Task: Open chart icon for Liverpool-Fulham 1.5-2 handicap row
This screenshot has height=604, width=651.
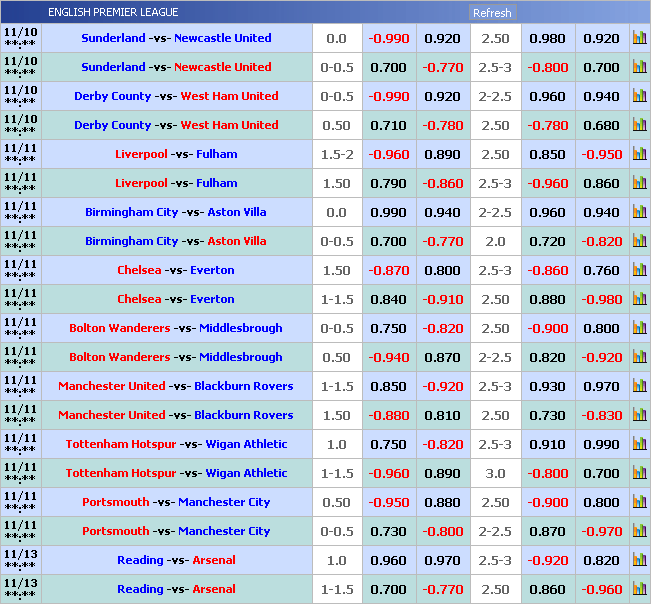Action: [x=639, y=155]
